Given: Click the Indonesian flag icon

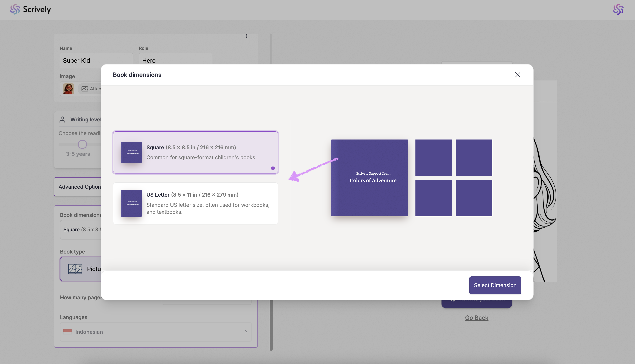Looking at the screenshot, I should pyautogui.click(x=67, y=331).
